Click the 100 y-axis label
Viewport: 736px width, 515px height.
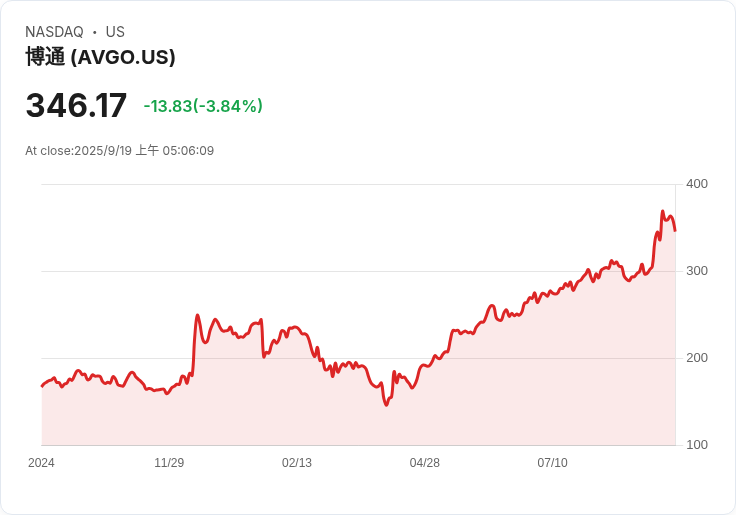[x=697, y=445]
